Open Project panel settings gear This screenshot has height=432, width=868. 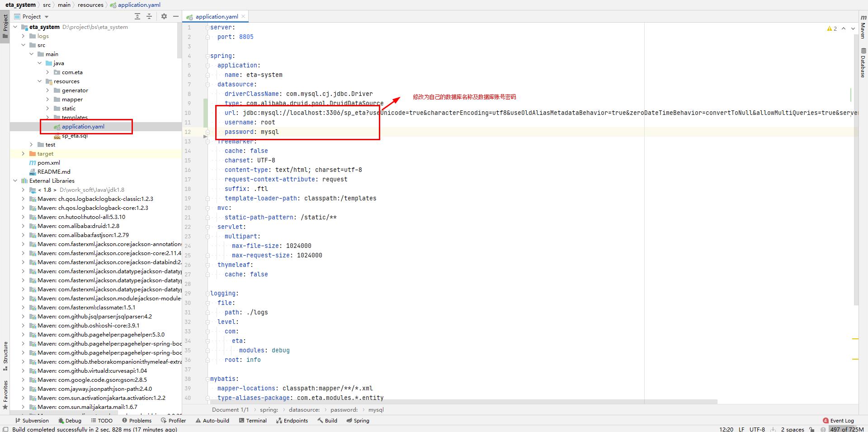(x=164, y=16)
